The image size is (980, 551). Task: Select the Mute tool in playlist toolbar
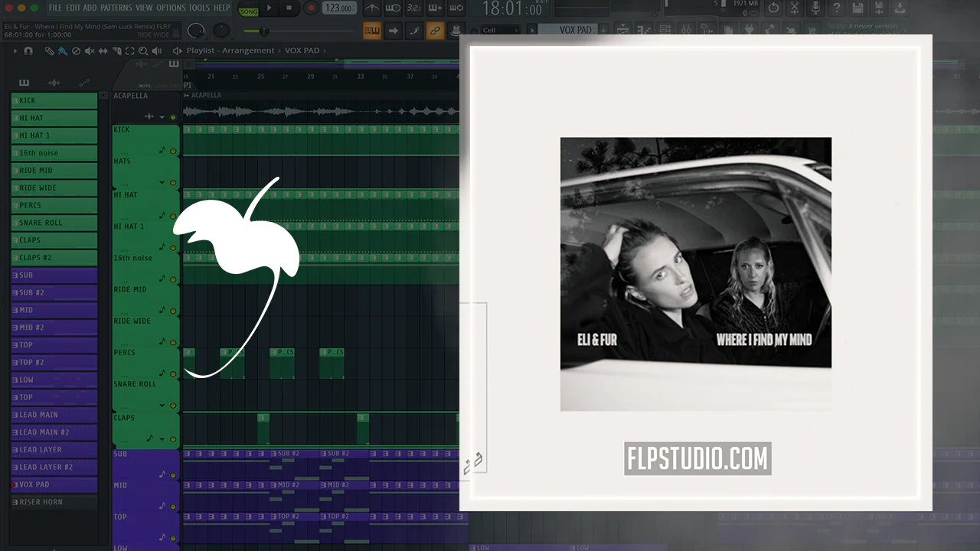(90, 51)
